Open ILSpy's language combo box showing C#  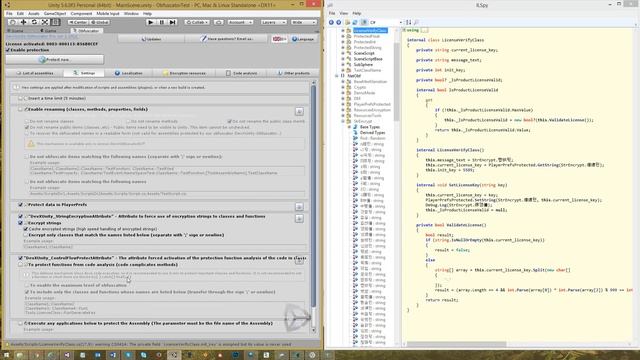pyautogui.click(x=386, y=22)
